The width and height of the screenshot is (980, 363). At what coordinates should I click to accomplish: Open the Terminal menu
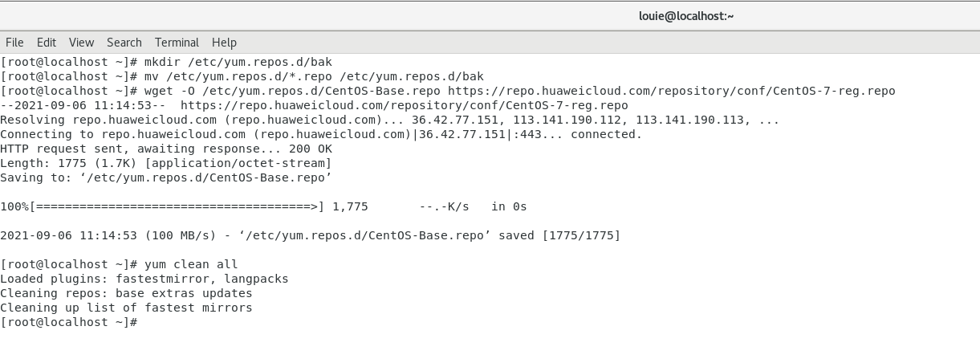click(x=177, y=43)
